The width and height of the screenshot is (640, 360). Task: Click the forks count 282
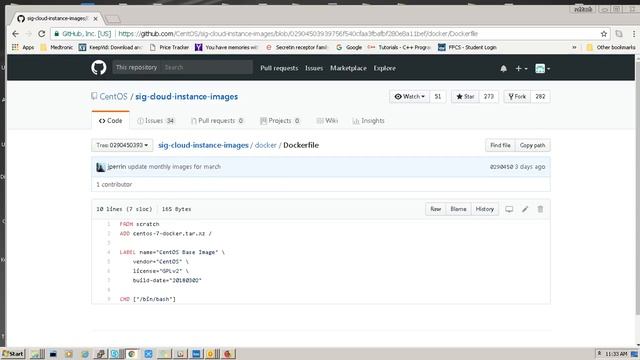(540, 97)
